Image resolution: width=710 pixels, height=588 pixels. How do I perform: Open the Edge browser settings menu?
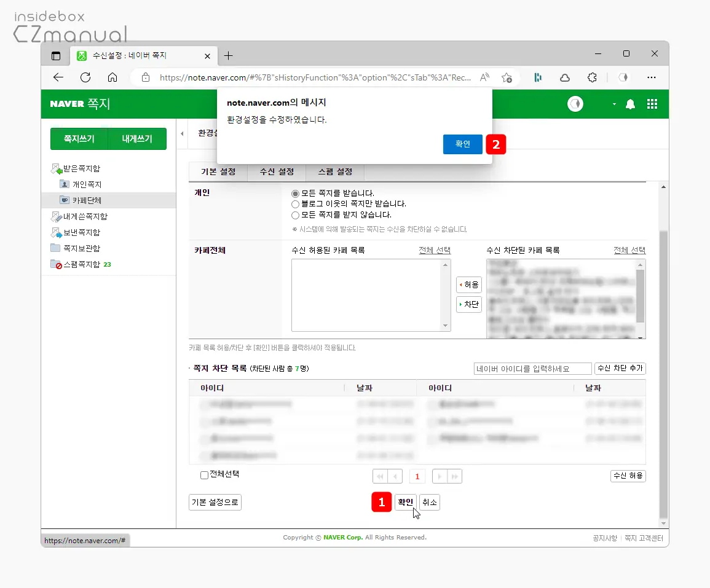(x=652, y=78)
